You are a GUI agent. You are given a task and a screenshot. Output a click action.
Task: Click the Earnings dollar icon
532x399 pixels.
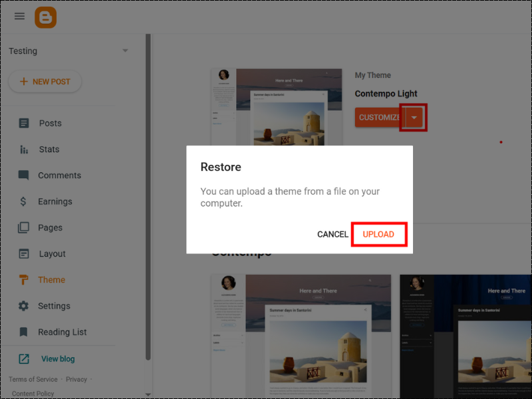click(x=25, y=201)
